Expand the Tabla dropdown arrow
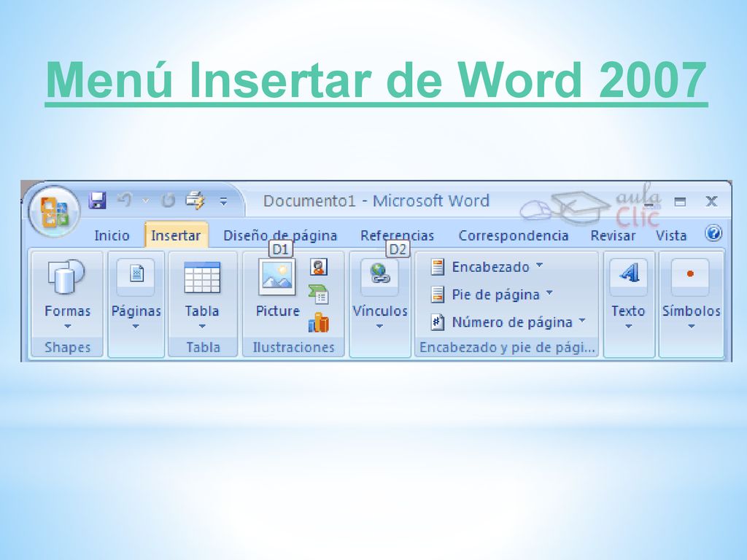Screen dimensions: 747x560 pyautogui.click(x=202, y=327)
